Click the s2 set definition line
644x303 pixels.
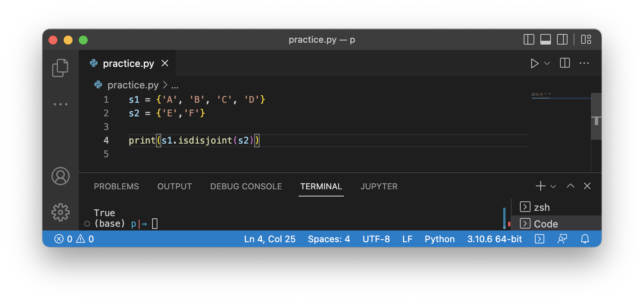click(167, 113)
